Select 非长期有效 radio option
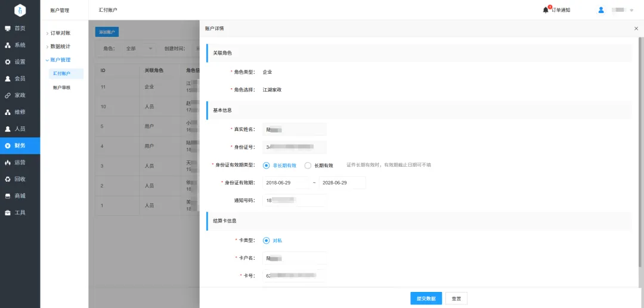This screenshot has height=308, width=644. 266,165
